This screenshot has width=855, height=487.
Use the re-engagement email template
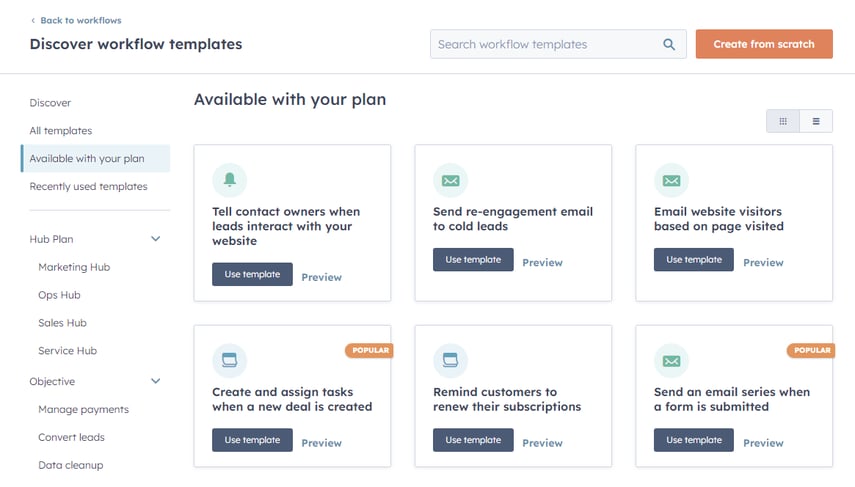pyautogui.click(x=473, y=260)
